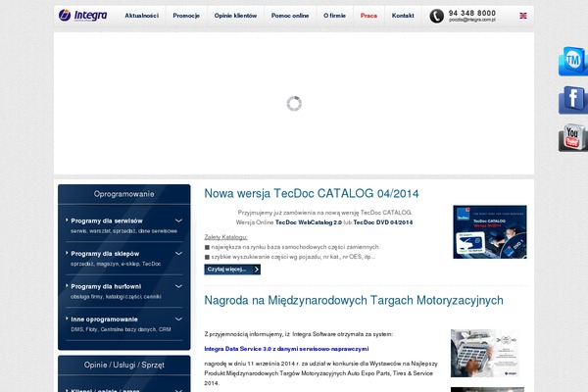Viewport: 588px width, 392px height.
Task: Open the Aktualności menu item
Action: click(142, 16)
